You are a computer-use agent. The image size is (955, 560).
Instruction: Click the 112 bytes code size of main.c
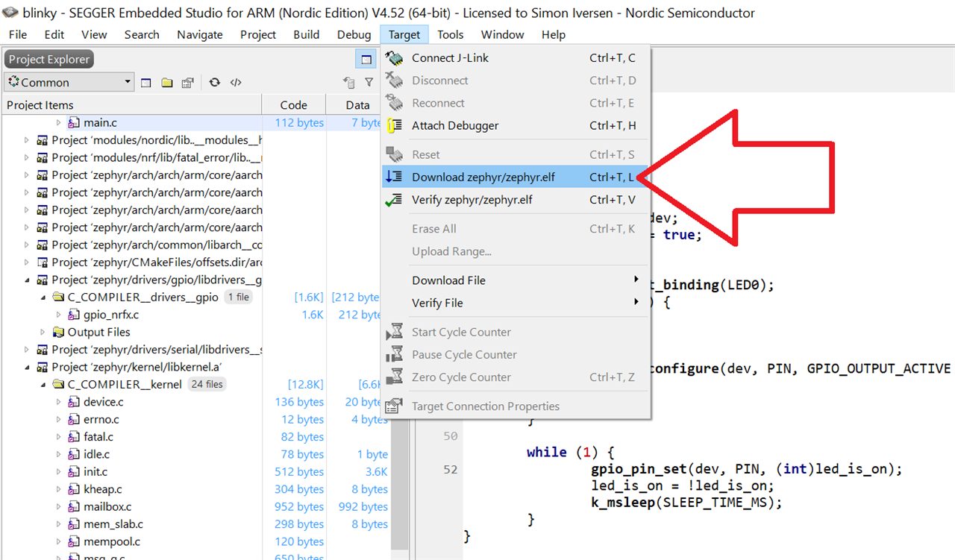point(299,122)
